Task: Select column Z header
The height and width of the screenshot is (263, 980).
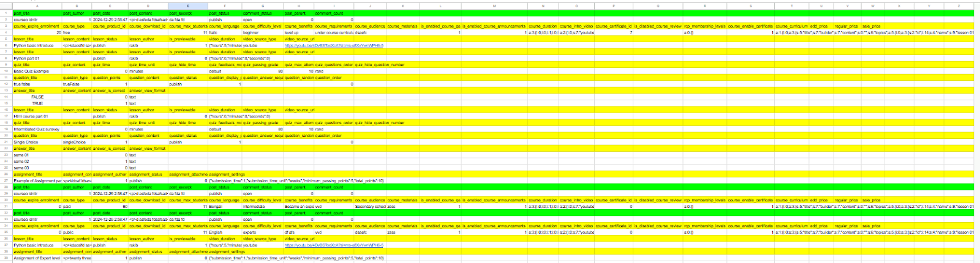Action: pos(959,6)
